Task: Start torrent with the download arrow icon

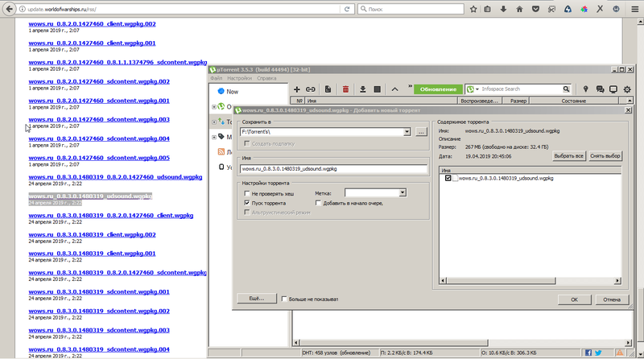Action: tap(363, 89)
